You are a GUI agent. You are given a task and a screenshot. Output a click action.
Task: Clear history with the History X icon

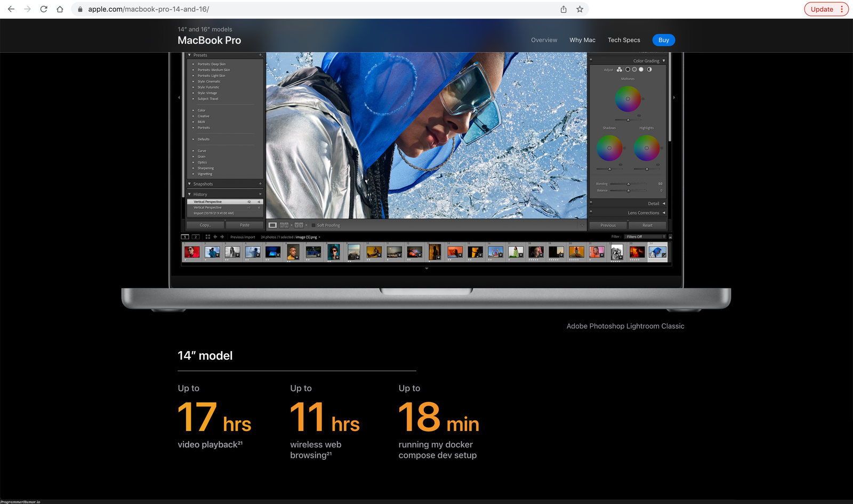point(260,194)
